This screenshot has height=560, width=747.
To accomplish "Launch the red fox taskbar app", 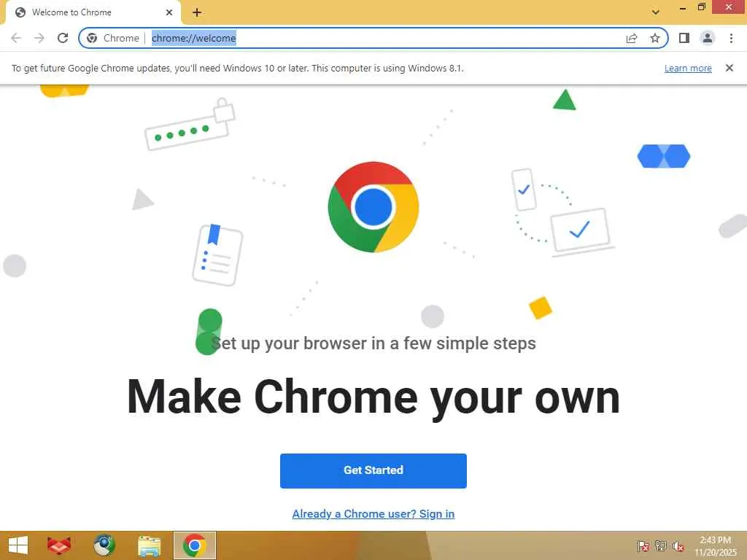I will [59, 545].
